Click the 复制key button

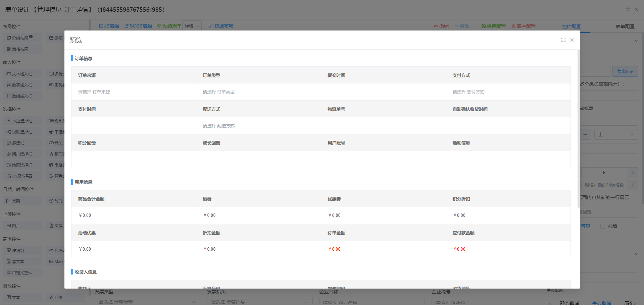point(625,71)
